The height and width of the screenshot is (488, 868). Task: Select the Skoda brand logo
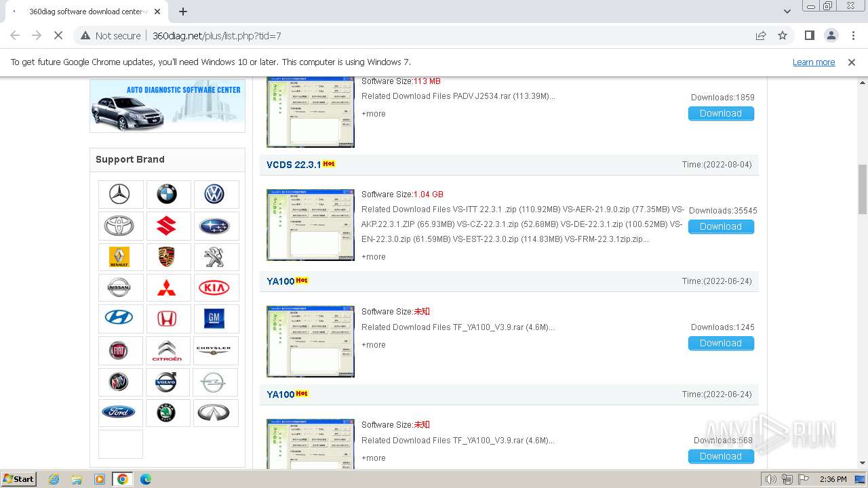point(167,412)
